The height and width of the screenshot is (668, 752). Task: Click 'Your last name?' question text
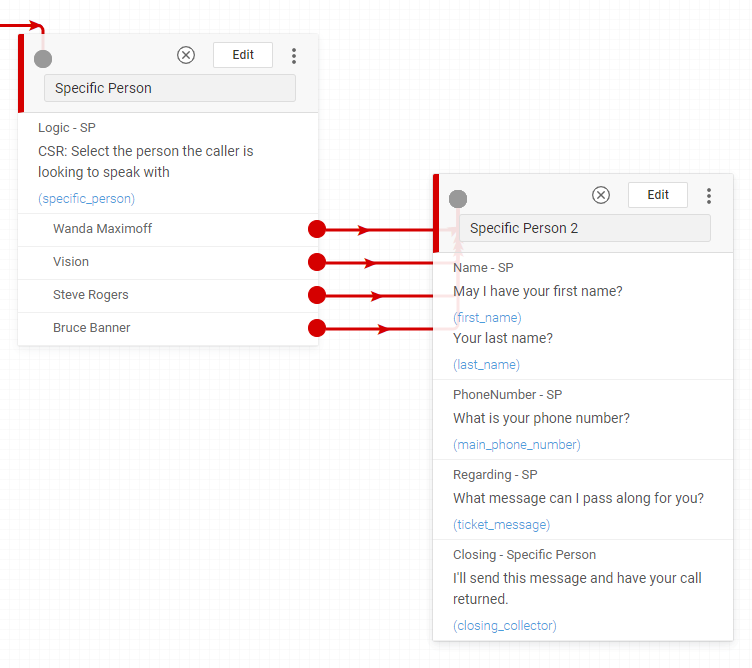[x=503, y=338]
